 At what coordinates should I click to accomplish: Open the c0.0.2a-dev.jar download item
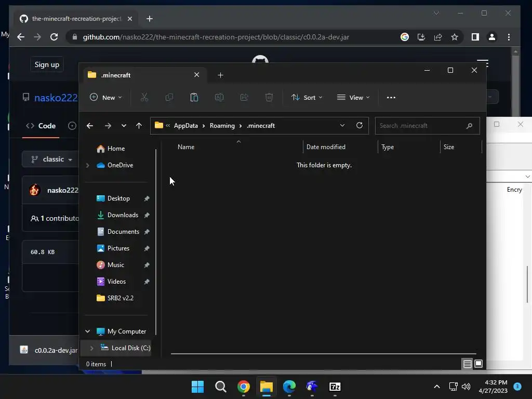coord(48,350)
